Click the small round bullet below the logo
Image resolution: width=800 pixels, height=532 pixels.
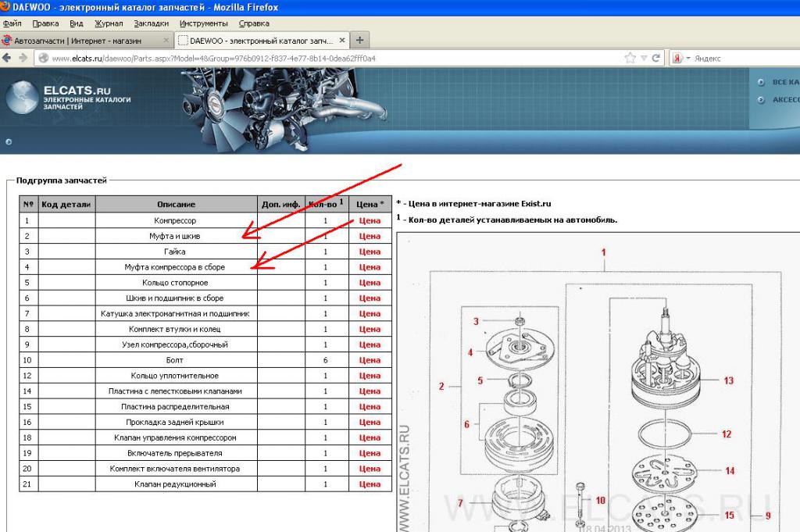click(9, 142)
